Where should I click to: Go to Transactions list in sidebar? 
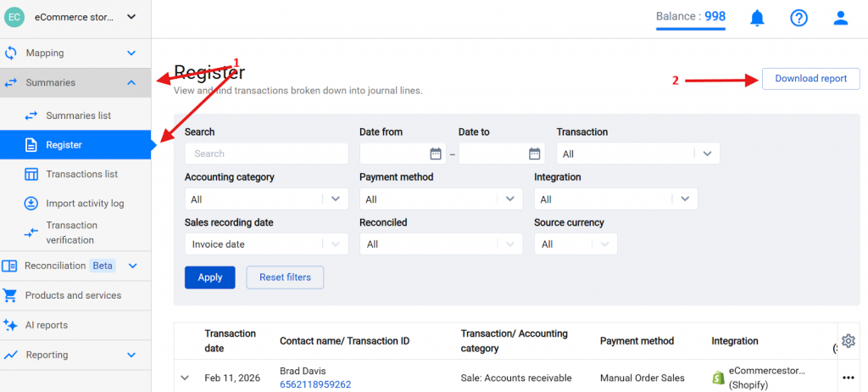coord(81,174)
